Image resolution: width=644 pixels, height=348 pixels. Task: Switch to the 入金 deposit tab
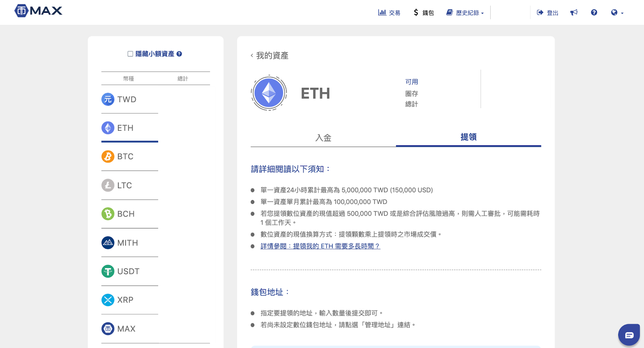pyautogui.click(x=323, y=138)
